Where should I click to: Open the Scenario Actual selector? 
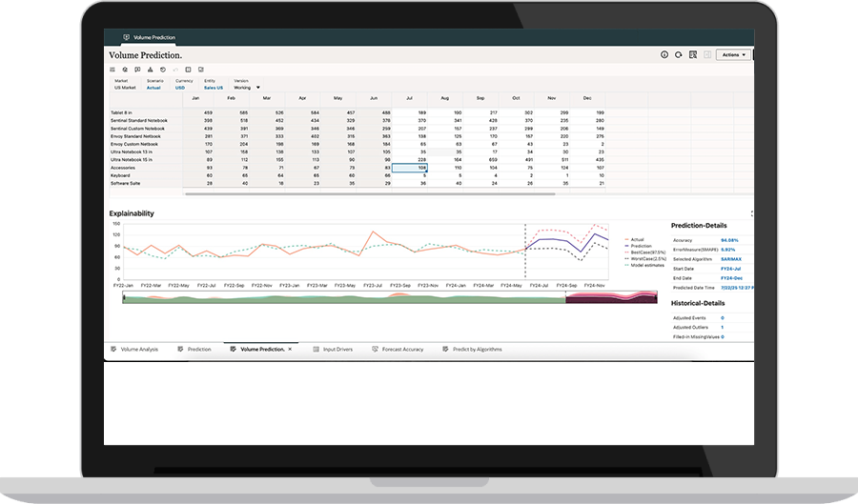coord(153,87)
